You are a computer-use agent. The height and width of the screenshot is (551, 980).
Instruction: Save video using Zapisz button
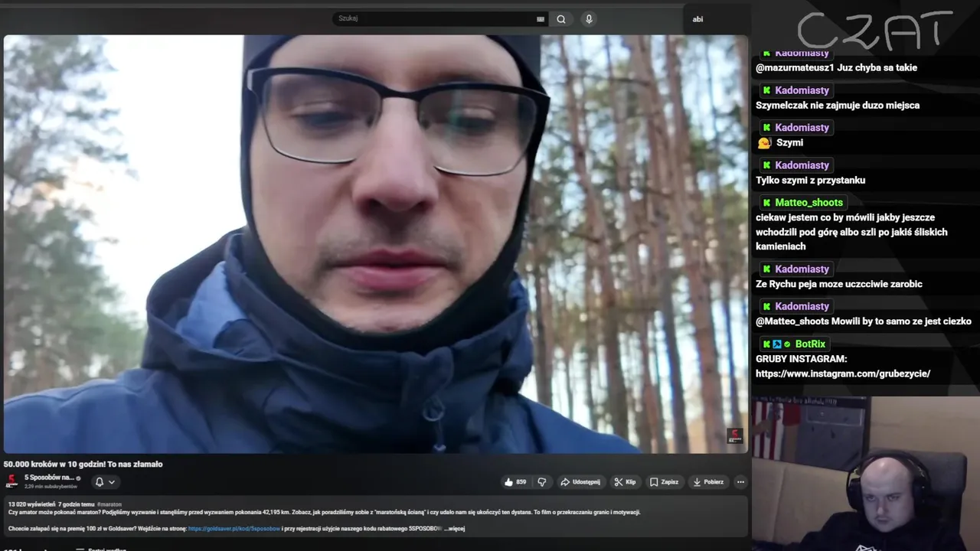[x=664, y=482]
